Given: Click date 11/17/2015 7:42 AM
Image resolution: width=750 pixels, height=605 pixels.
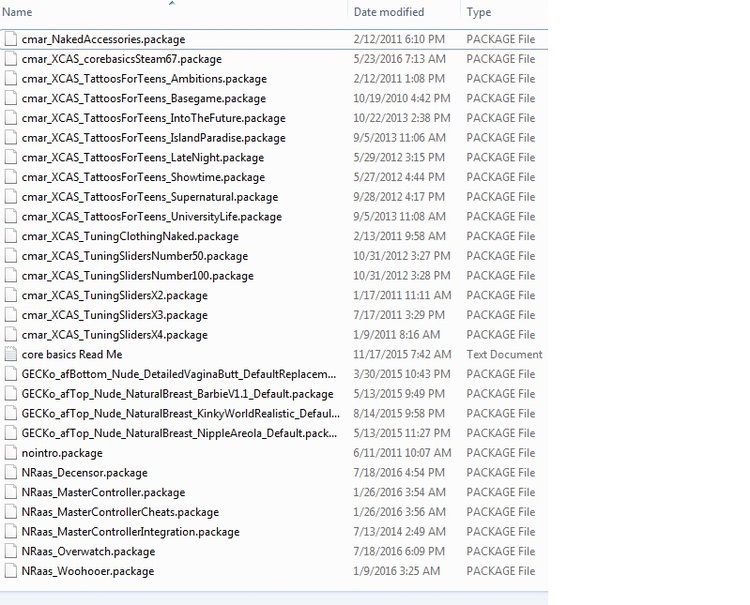Looking at the screenshot, I should pyautogui.click(x=402, y=354).
